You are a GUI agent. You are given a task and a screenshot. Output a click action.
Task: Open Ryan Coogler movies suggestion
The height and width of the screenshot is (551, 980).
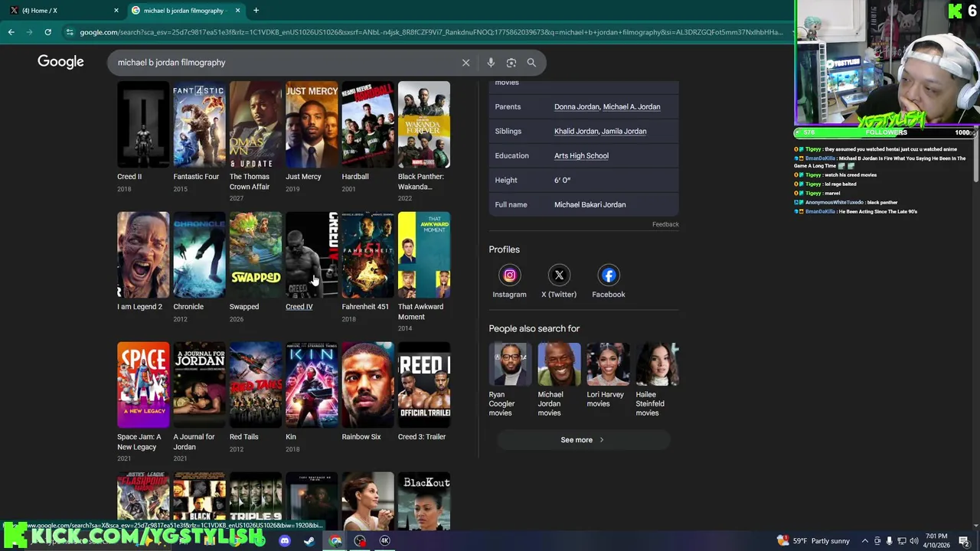click(510, 380)
